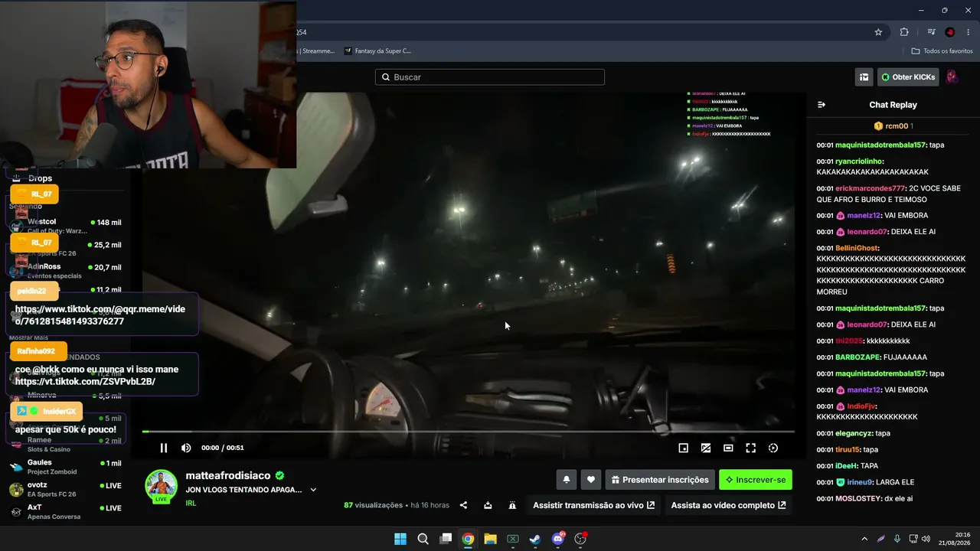Download the clip

(x=488, y=505)
